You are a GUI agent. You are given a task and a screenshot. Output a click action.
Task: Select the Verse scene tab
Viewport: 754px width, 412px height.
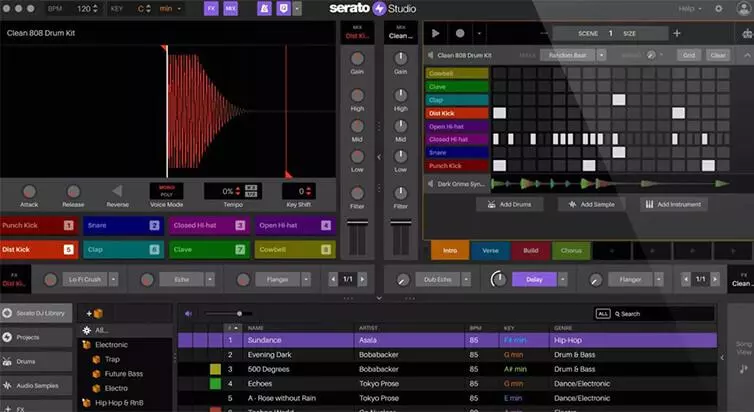[490, 250]
